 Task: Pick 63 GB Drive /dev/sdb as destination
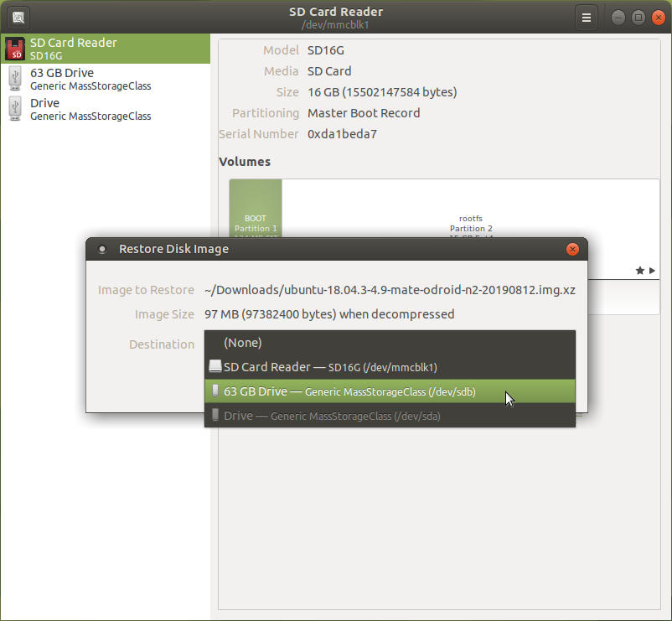coord(349,391)
